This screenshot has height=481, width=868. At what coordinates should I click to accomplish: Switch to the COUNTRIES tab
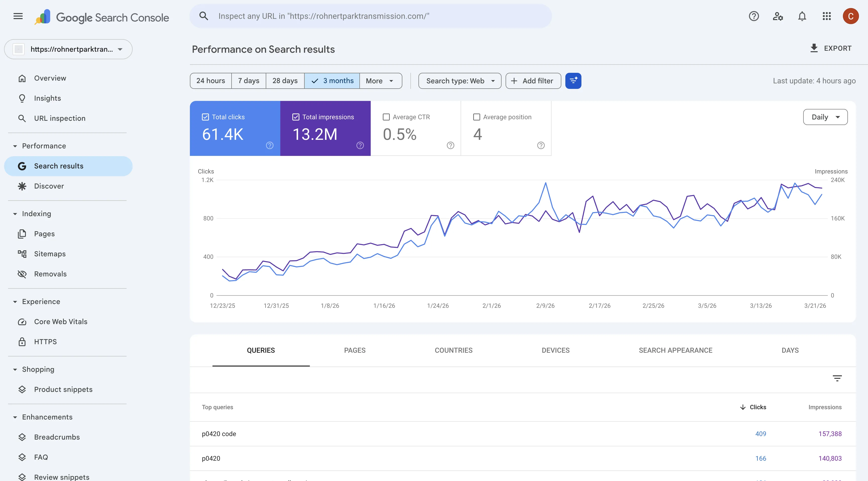[x=454, y=350]
